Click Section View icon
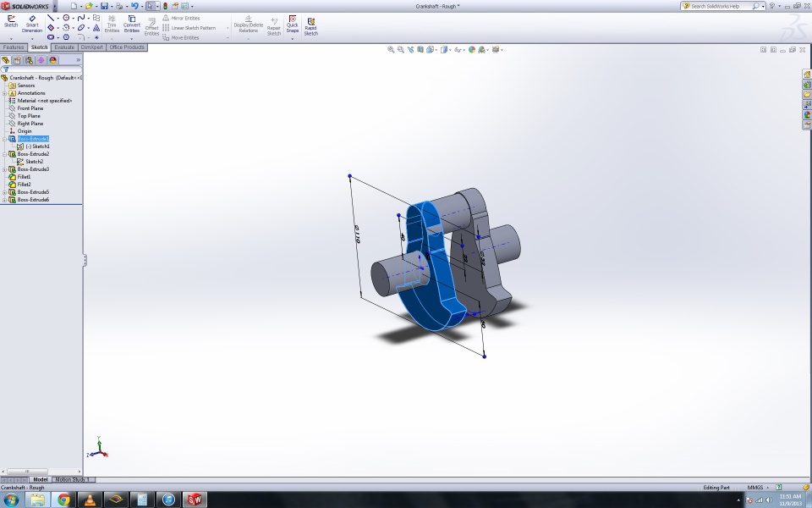Screen dimensions: 812x508 click(420, 50)
